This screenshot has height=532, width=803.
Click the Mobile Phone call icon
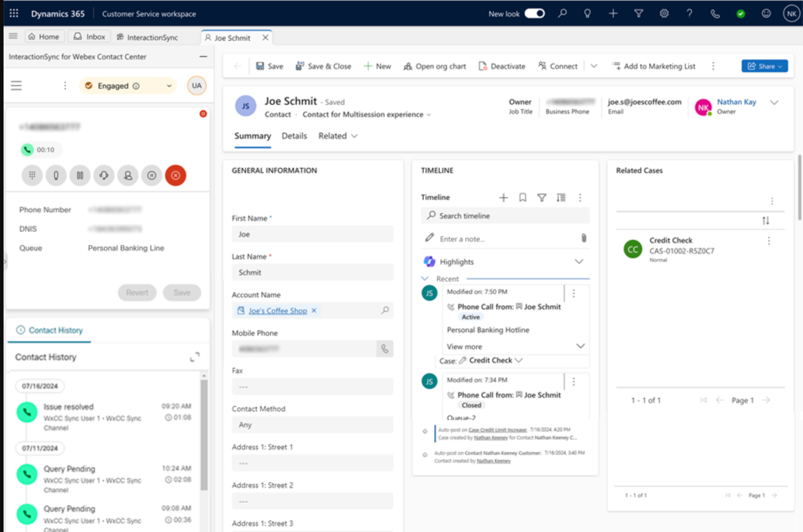point(385,349)
